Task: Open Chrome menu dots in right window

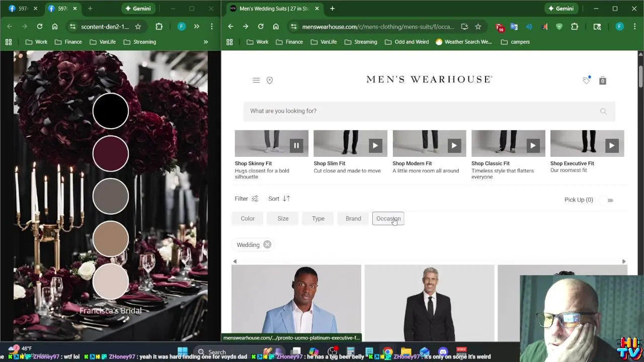Action: [634, 27]
